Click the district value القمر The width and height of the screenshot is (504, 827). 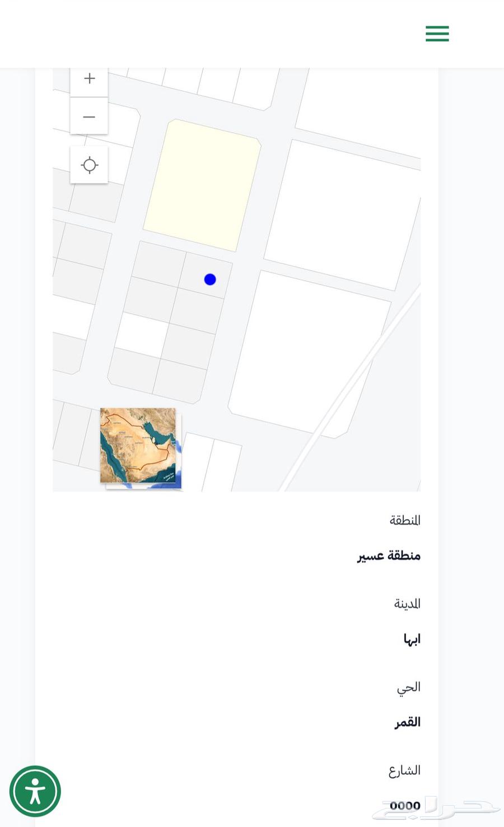pos(407,722)
